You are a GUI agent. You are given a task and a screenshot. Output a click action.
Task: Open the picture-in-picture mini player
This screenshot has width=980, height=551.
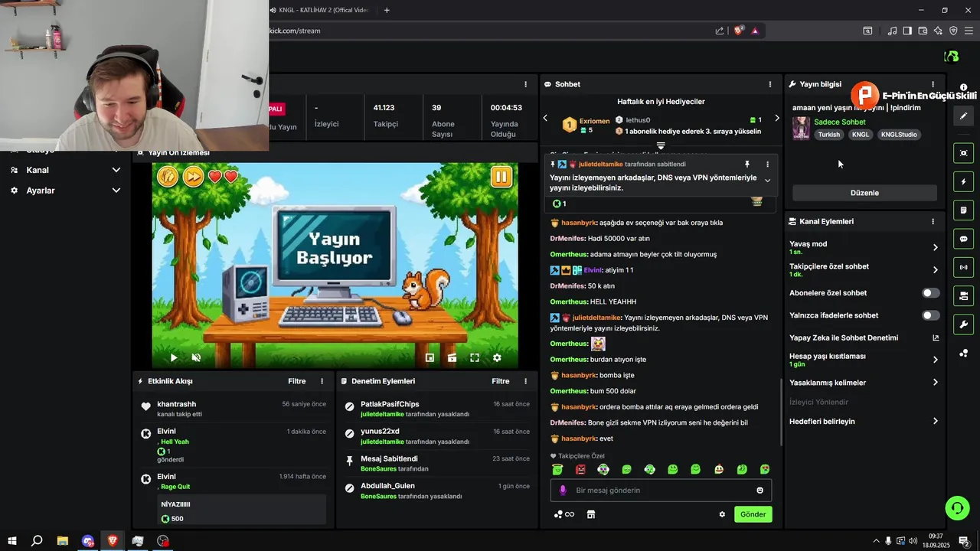[430, 357]
